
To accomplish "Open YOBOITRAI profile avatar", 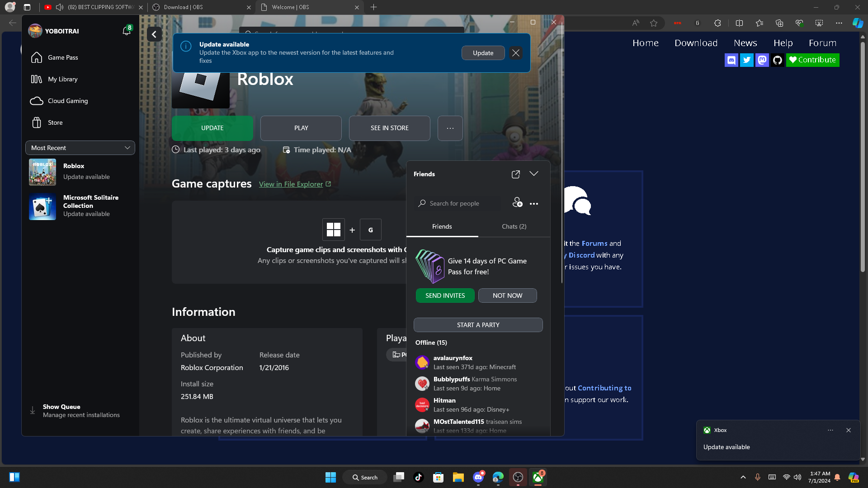I will (x=35, y=31).
